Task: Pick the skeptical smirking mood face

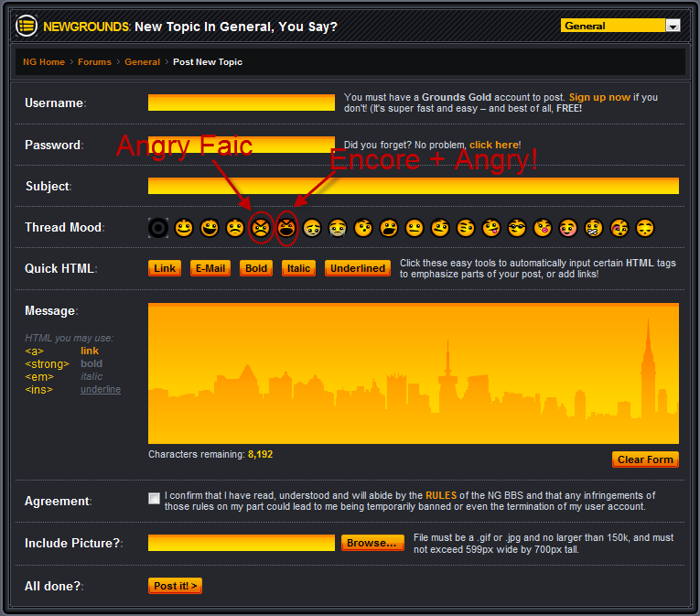Action: [440, 228]
